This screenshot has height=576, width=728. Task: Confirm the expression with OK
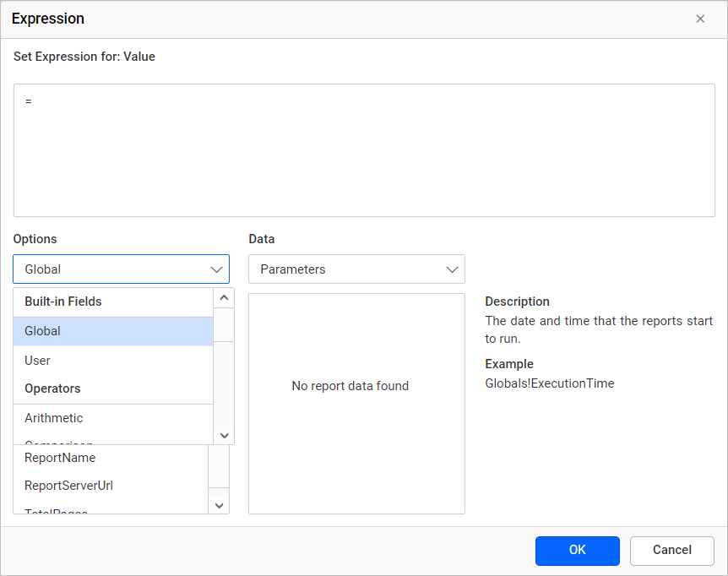click(x=578, y=551)
